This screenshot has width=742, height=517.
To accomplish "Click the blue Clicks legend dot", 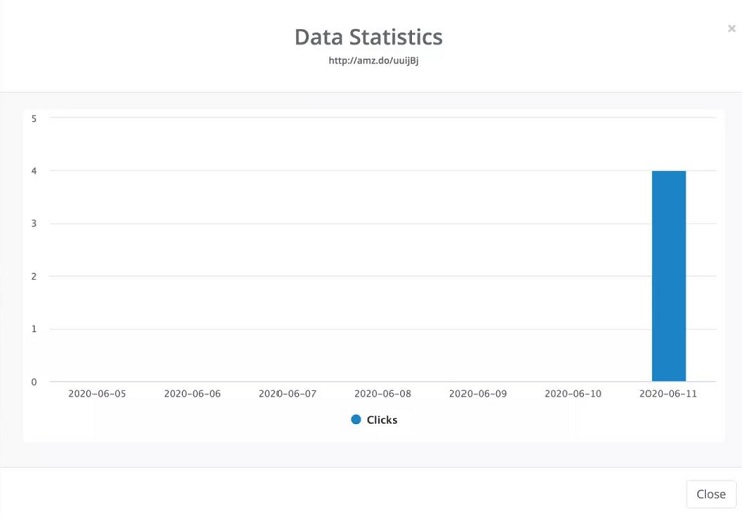I will point(356,419).
